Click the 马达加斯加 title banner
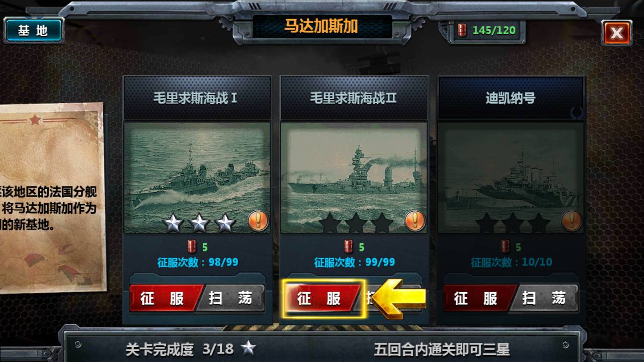This screenshot has width=644, height=362. click(x=322, y=27)
